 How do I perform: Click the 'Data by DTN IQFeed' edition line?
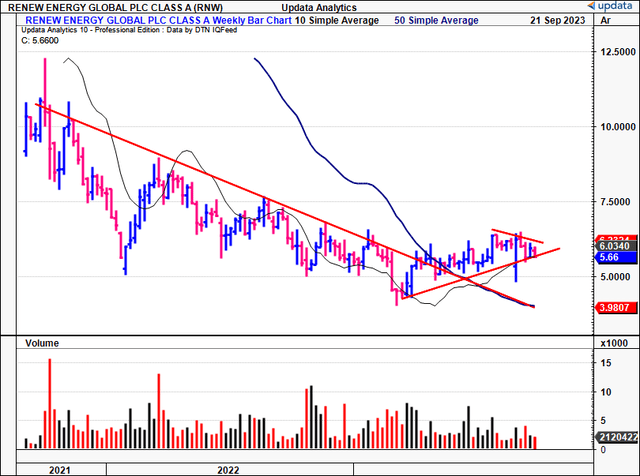(129, 30)
